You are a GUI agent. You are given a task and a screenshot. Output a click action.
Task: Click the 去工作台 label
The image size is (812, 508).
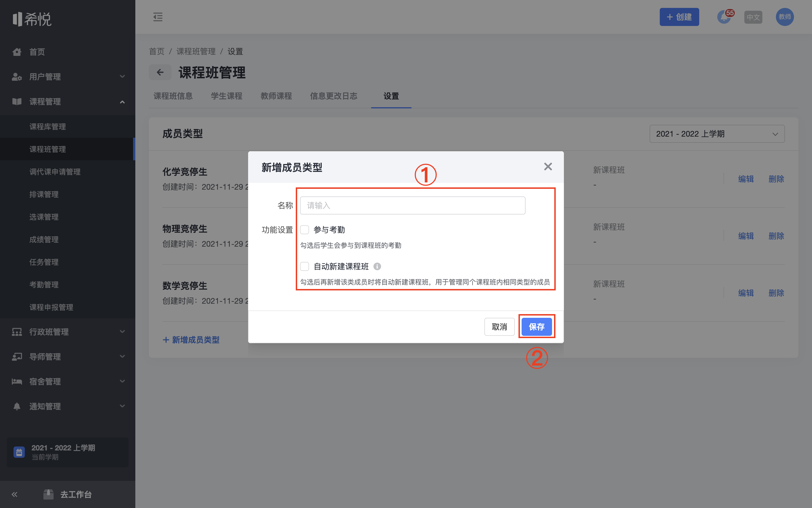(76, 494)
